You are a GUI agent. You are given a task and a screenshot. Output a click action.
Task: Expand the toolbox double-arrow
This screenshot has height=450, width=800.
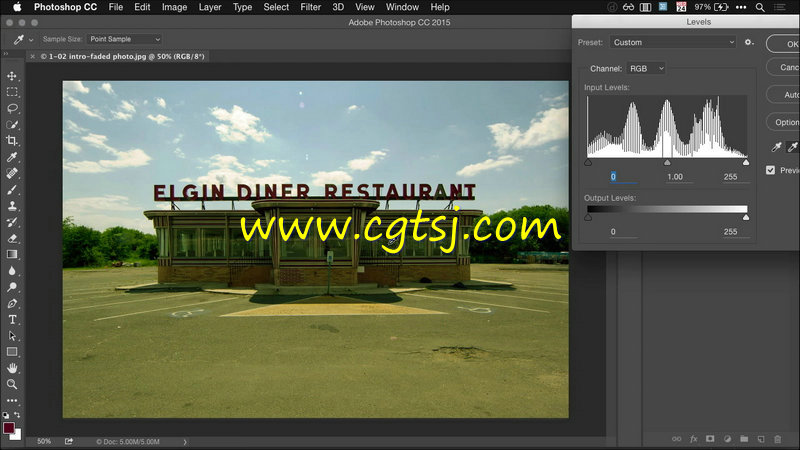click(6, 54)
